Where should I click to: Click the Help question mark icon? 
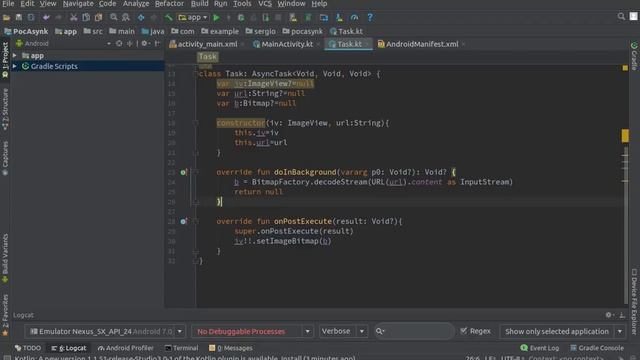tap(370, 18)
